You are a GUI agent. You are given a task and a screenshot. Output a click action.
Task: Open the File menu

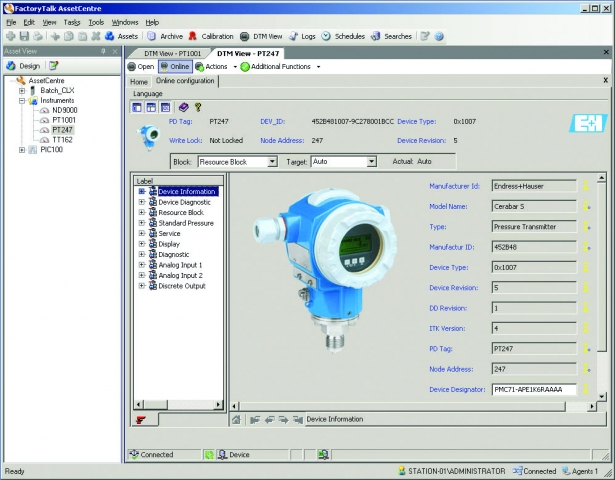tap(11, 22)
